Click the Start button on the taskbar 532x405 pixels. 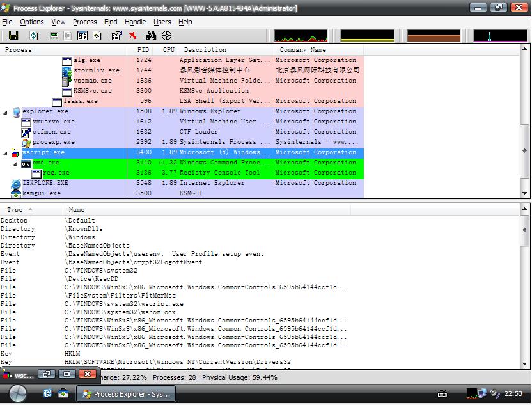17,393
